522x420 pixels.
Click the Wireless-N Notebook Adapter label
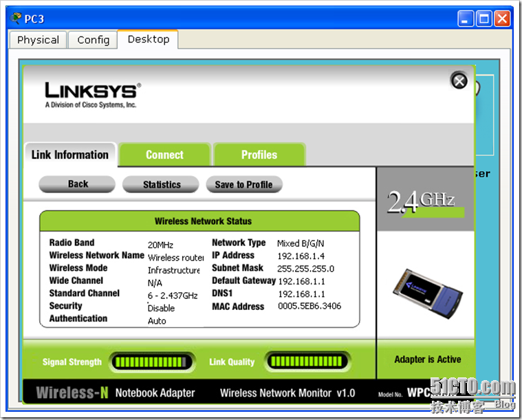(x=116, y=393)
